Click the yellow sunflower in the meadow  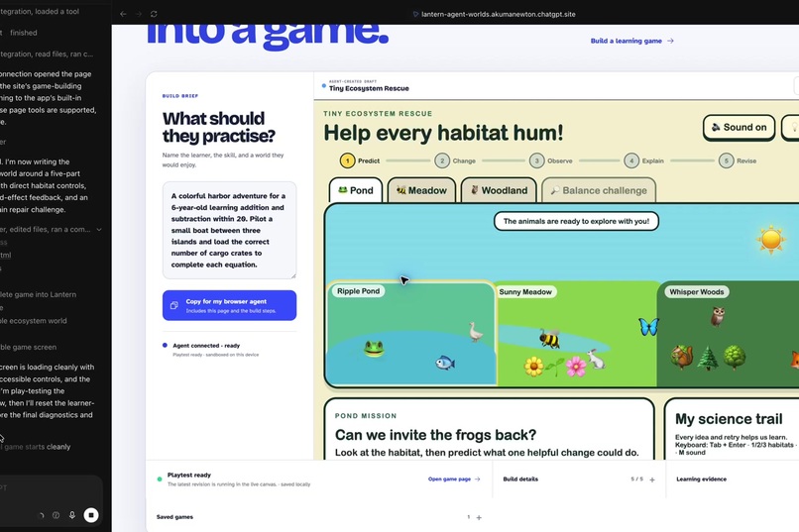(x=533, y=367)
